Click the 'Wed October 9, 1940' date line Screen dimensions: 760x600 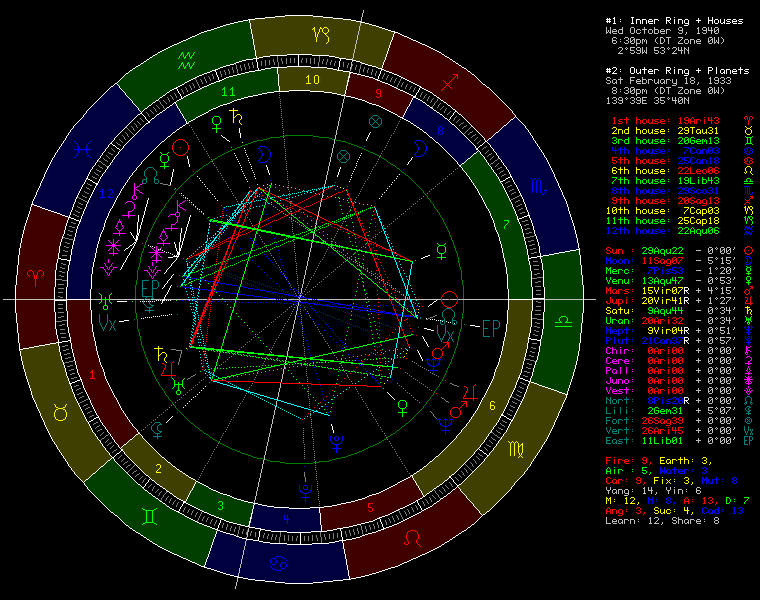[663, 31]
